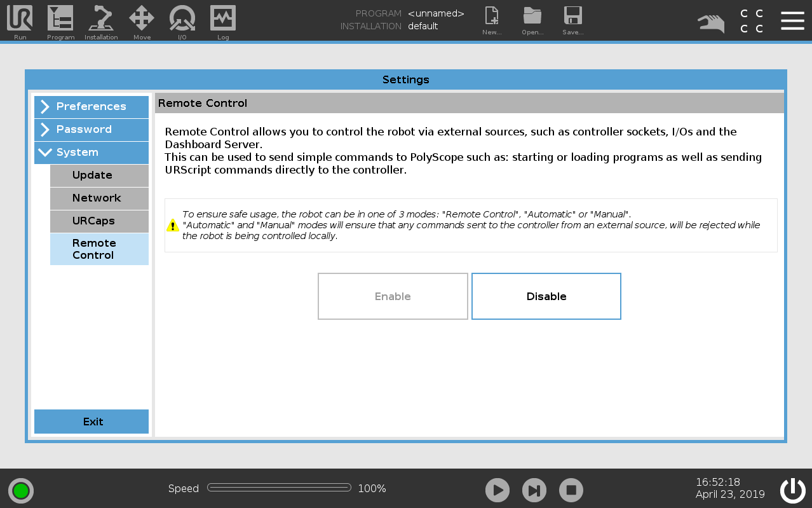The image size is (812, 508).
Task: Enable Remote Control
Action: [x=393, y=296]
